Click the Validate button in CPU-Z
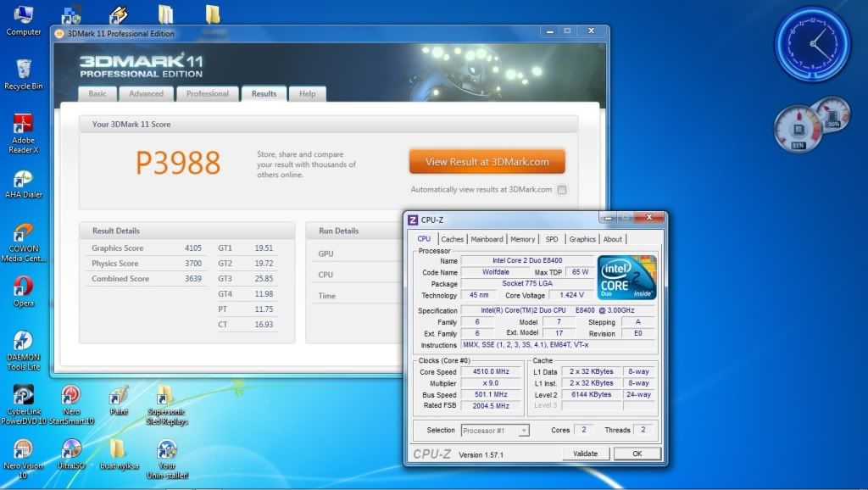 point(586,454)
